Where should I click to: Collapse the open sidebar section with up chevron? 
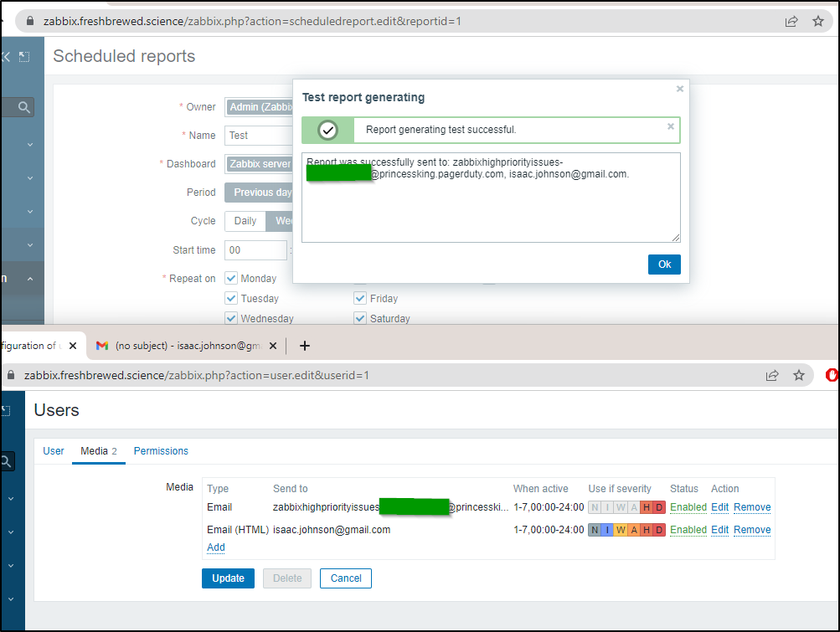click(x=30, y=279)
